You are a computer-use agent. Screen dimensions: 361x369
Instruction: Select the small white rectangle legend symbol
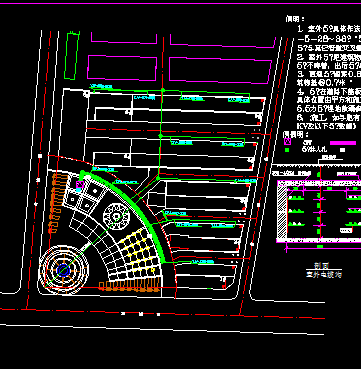(x=342, y=150)
